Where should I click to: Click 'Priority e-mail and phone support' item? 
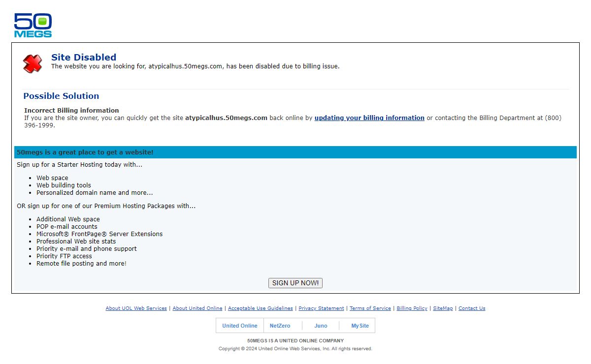pyautogui.click(x=87, y=249)
